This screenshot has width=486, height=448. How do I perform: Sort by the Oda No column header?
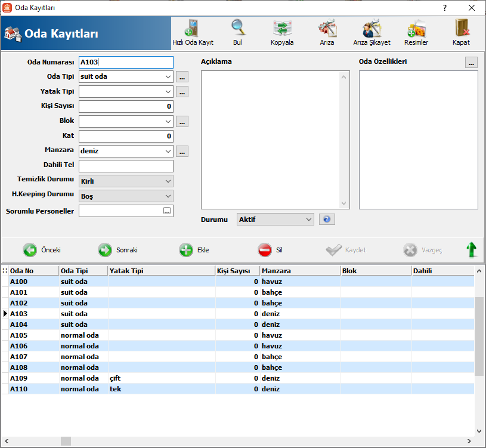coord(34,271)
